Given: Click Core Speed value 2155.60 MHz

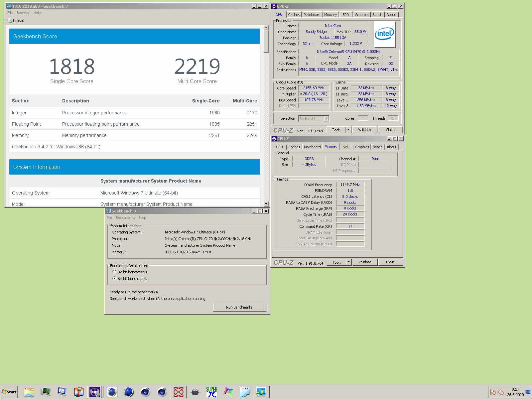Looking at the screenshot, I should 314,88.
